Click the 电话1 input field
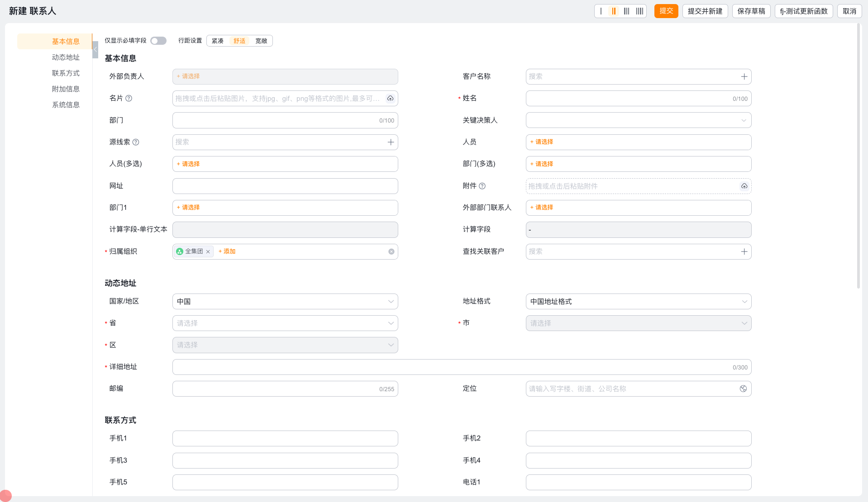The height and width of the screenshot is (502, 868). click(x=639, y=483)
